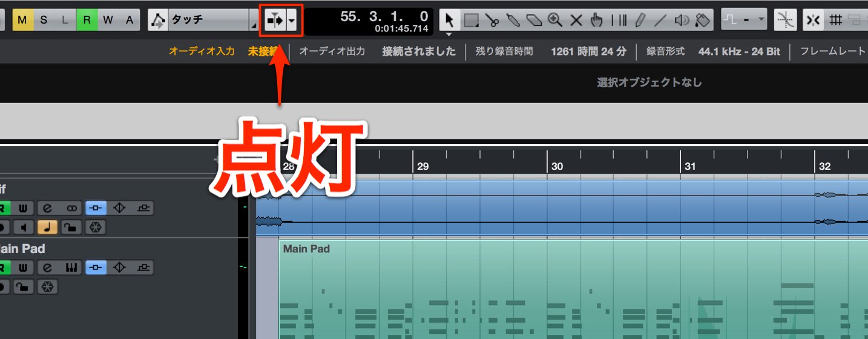The height and width of the screenshot is (339, 868).
Task: Open channel settings (e) on Main Pad track
Action: point(47,268)
